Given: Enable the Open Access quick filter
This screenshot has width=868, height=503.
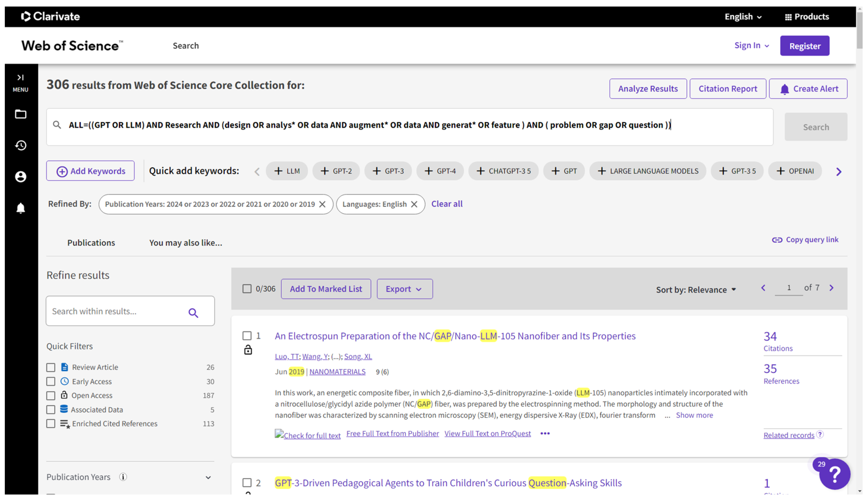Looking at the screenshot, I should click(x=51, y=396).
